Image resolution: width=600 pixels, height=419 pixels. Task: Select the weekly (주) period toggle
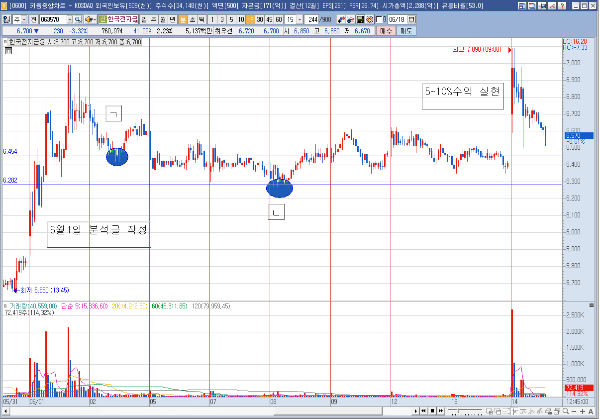coord(153,20)
